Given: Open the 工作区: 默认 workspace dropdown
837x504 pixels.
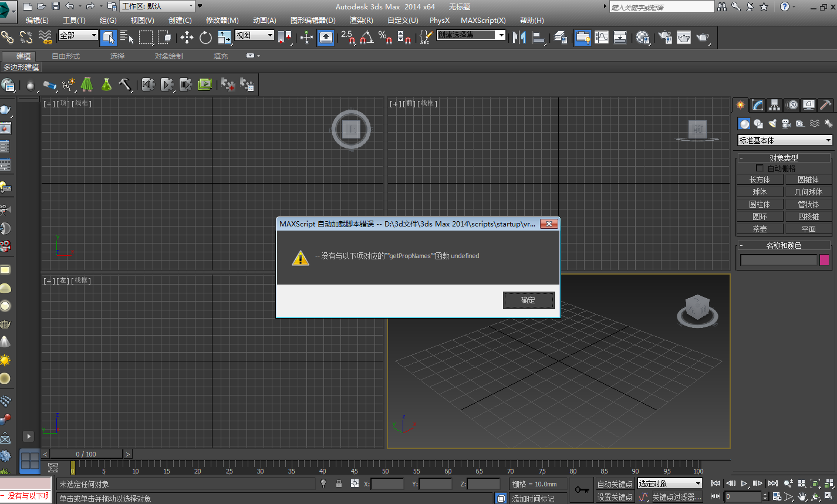Looking at the screenshot, I should 157,6.
